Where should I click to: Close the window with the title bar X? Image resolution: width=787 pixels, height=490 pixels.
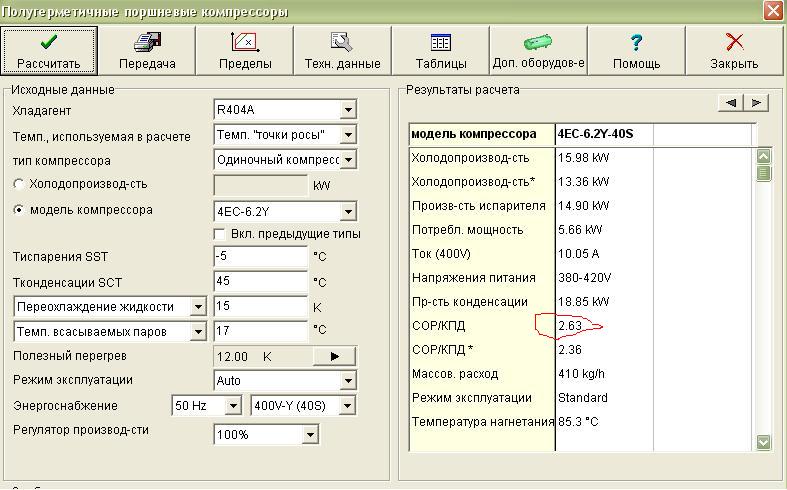tap(773, 11)
